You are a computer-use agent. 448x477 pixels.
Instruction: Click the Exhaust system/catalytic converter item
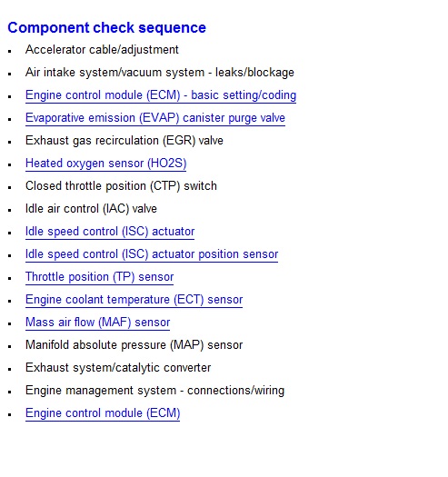tap(118, 368)
